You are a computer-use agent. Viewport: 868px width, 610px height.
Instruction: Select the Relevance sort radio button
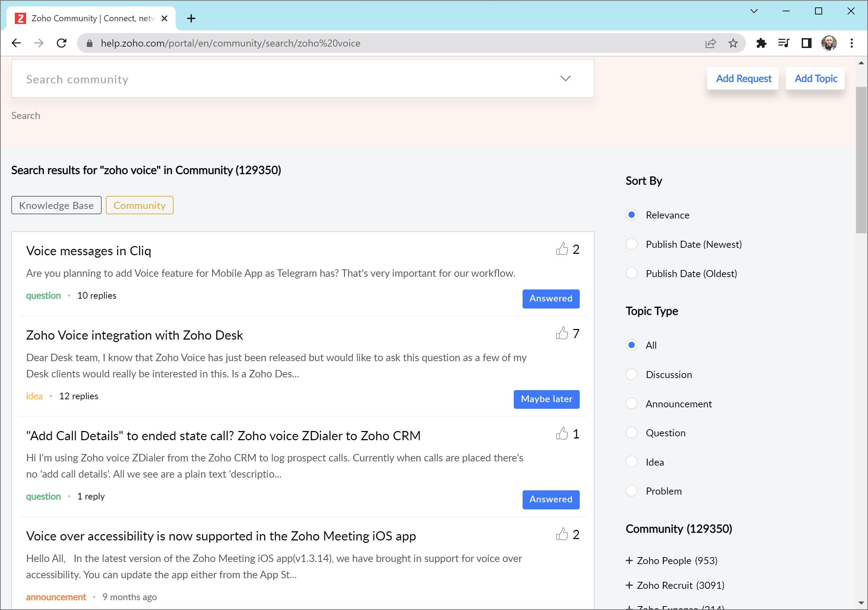coord(631,214)
